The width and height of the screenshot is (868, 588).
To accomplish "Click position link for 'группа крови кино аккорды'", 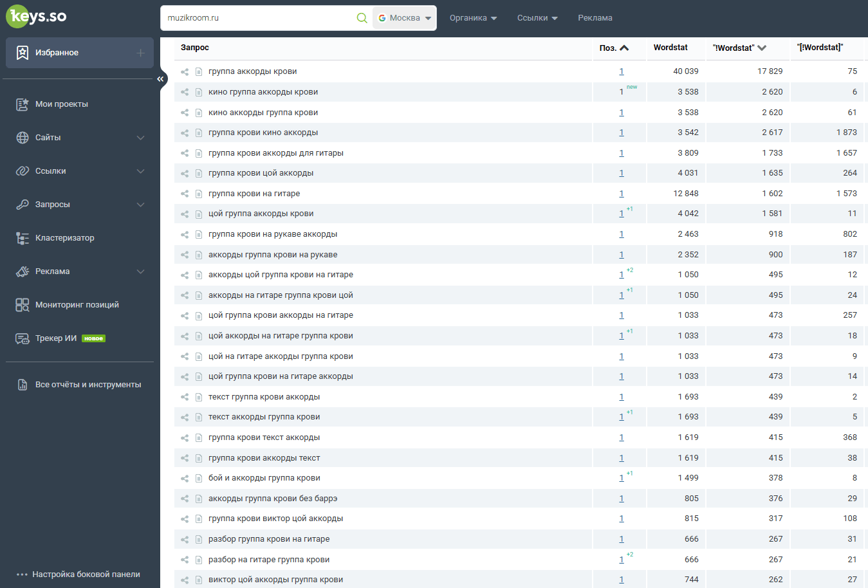I will (x=622, y=133).
